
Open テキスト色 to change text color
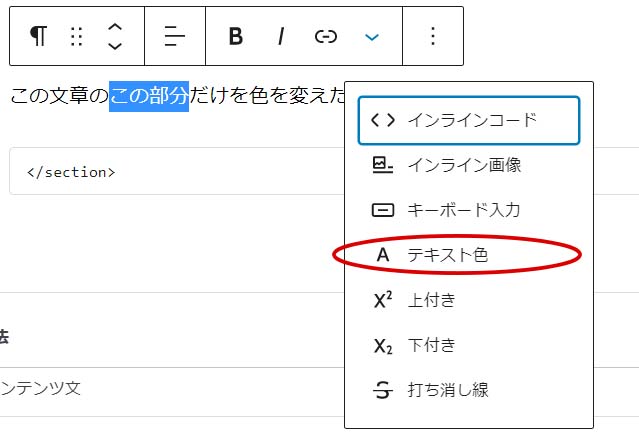click(x=448, y=255)
